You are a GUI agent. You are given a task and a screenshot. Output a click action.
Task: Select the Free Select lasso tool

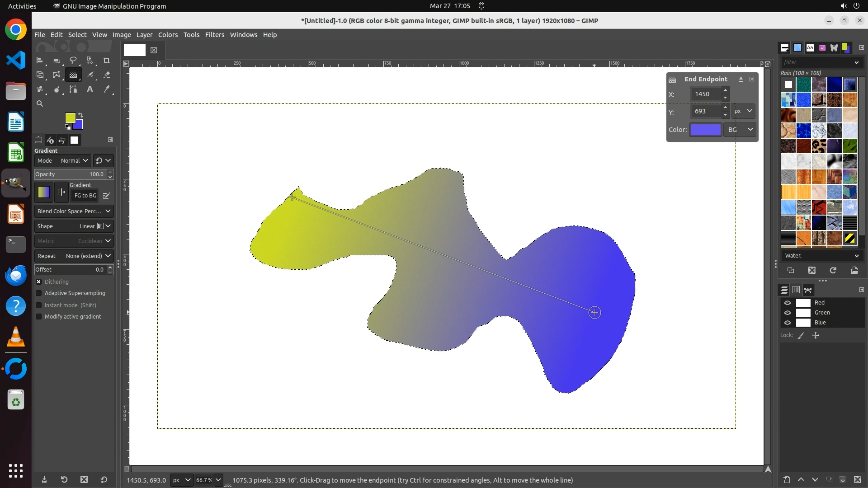pyautogui.click(x=73, y=60)
